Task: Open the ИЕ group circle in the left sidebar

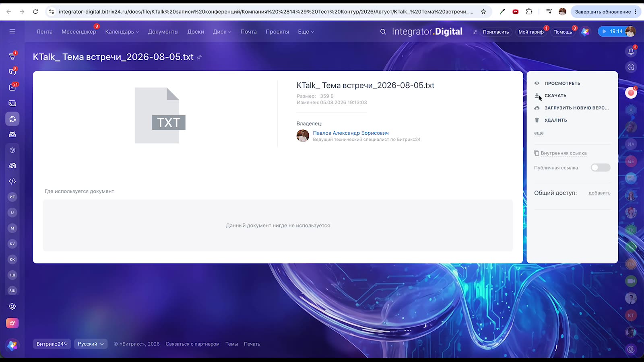Action: coord(12,197)
